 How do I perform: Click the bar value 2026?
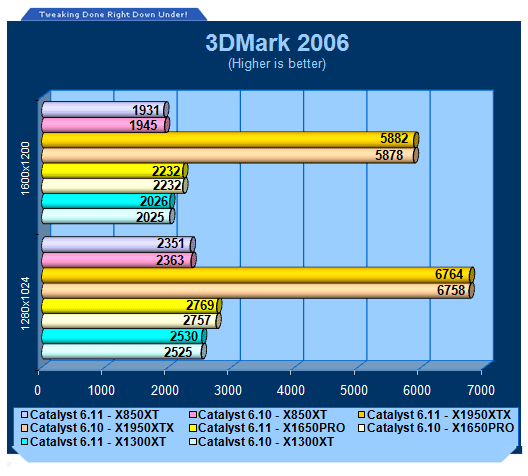pyautogui.click(x=154, y=201)
